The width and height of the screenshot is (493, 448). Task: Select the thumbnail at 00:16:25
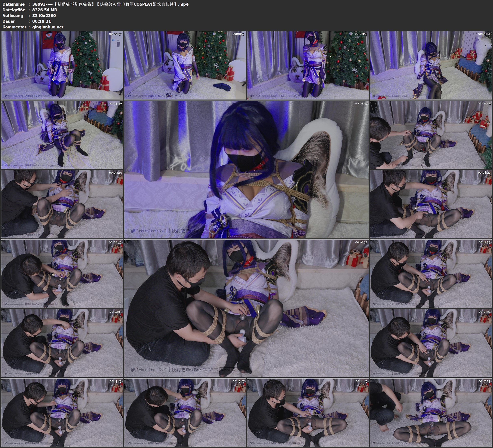click(x=308, y=412)
